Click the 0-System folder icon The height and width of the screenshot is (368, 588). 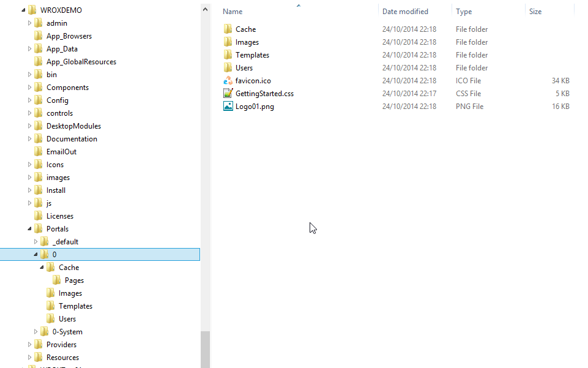tap(44, 332)
